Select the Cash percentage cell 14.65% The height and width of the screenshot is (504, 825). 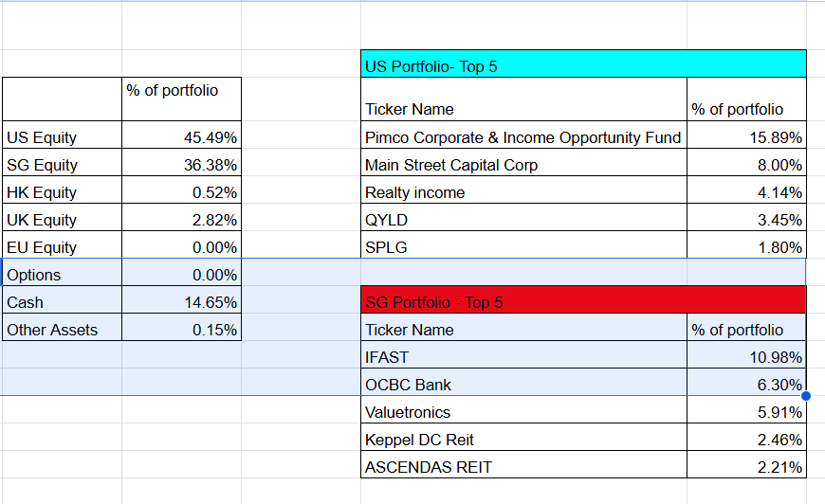(x=182, y=302)
